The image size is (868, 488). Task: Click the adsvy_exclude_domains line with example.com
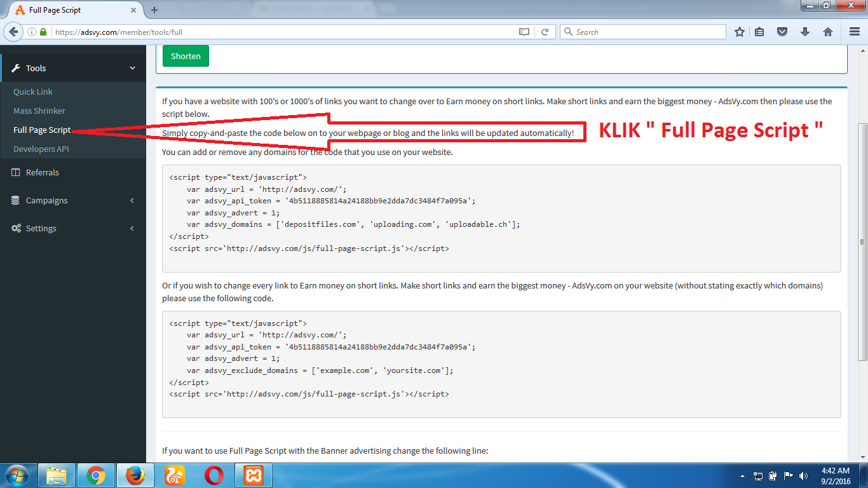pos(320,370)
